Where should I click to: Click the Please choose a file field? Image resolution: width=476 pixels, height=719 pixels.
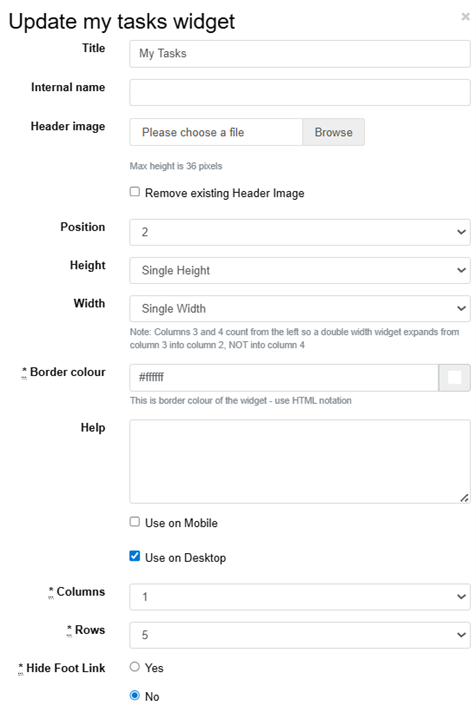pyautogui.click(x=216, y=132)
